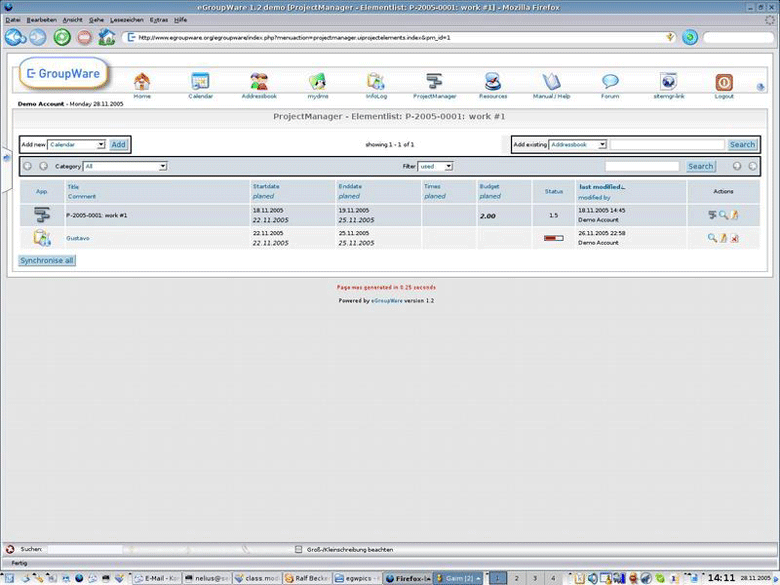Screen dimensions: 780x585
Task: Open the Resources app icon
Action: (x=492, y=81)
